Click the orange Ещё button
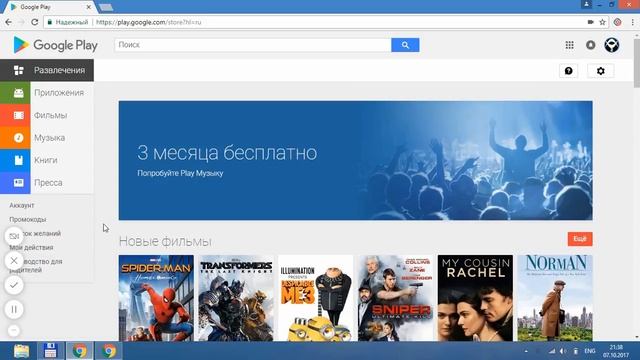Screen dimensions: 640x360 click(580, 239)
